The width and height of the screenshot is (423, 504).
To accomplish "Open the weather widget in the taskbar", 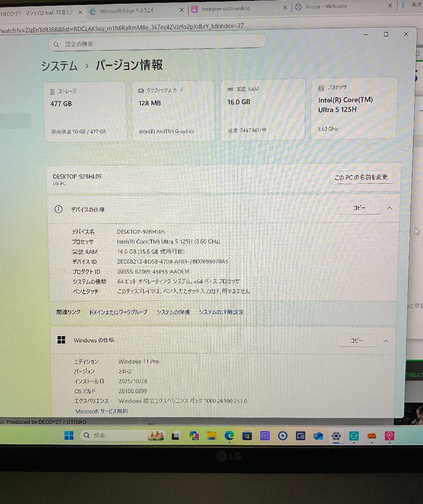I will click(x=156, y=436).
